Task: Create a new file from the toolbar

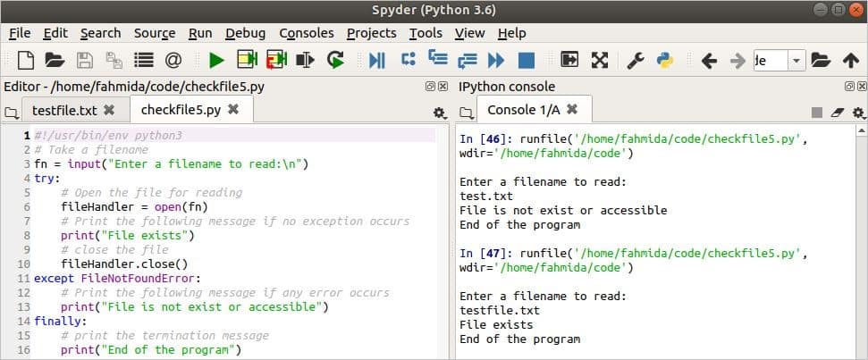Action: click(x=26, y=60)
